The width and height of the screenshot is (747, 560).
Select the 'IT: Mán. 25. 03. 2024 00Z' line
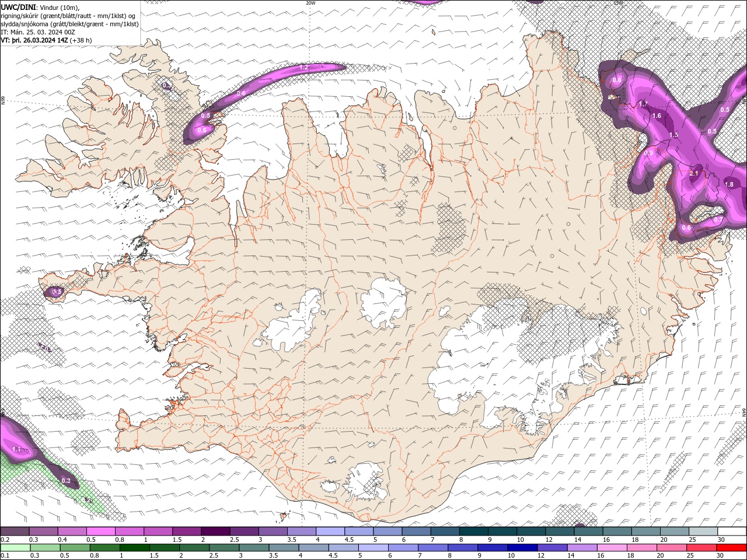(38, 32)
